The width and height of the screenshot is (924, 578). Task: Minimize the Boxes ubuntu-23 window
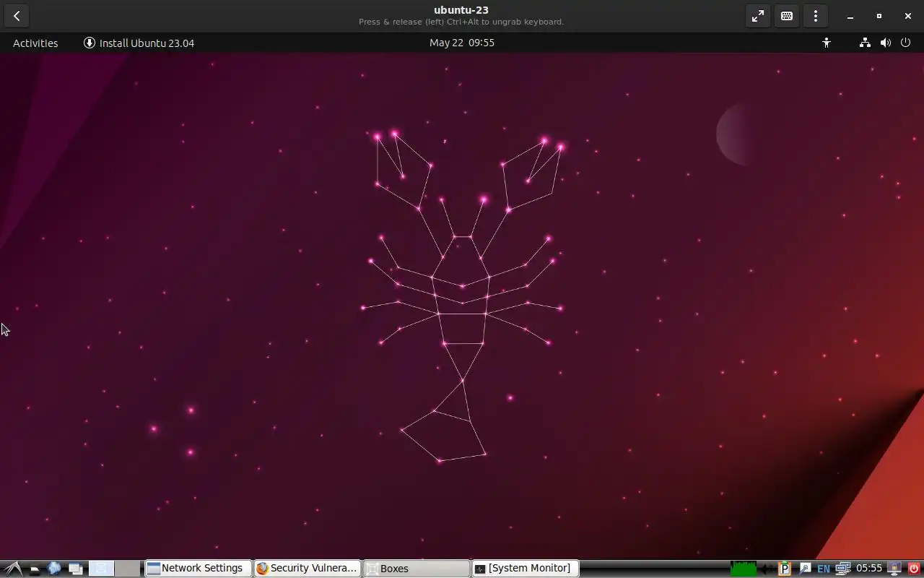click(x=850, y=16)
